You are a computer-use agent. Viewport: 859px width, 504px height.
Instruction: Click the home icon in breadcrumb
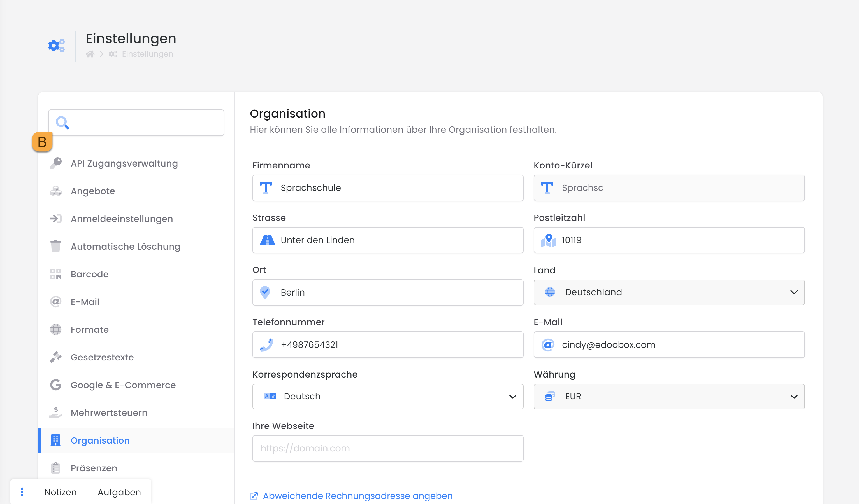(90, 54)
